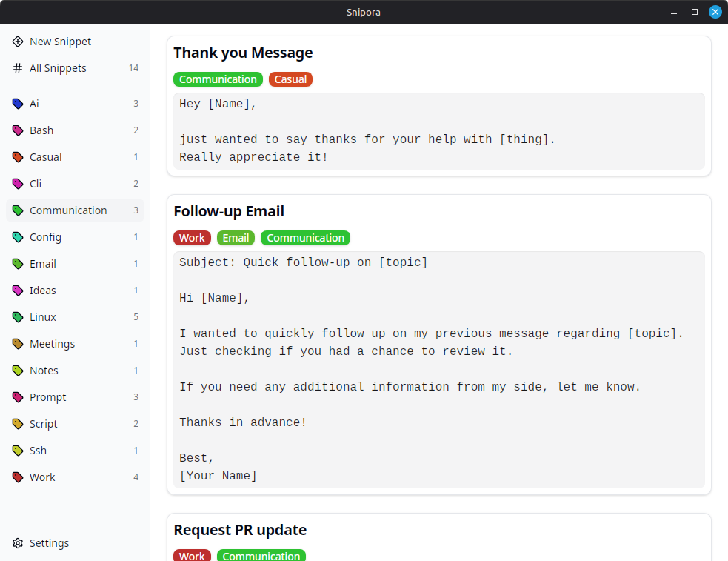
Task: Click the hash icon beside All Snippets
Action: click(18, 68)
